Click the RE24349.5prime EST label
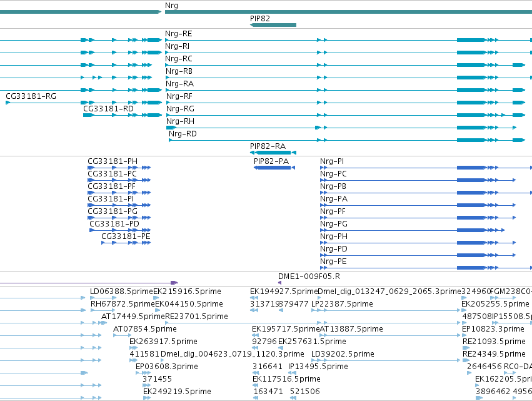This screenshot has height=401, width=532. pyautogui.click(x=494, y=354)
